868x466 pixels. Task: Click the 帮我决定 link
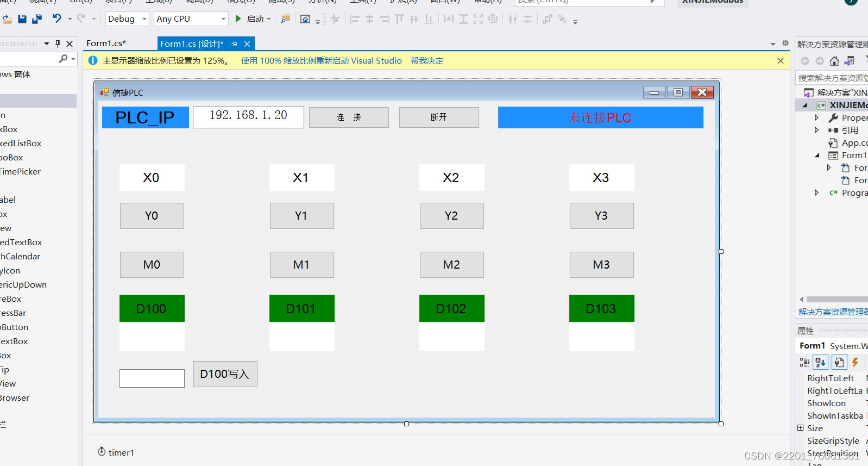(x=427, y=61)
